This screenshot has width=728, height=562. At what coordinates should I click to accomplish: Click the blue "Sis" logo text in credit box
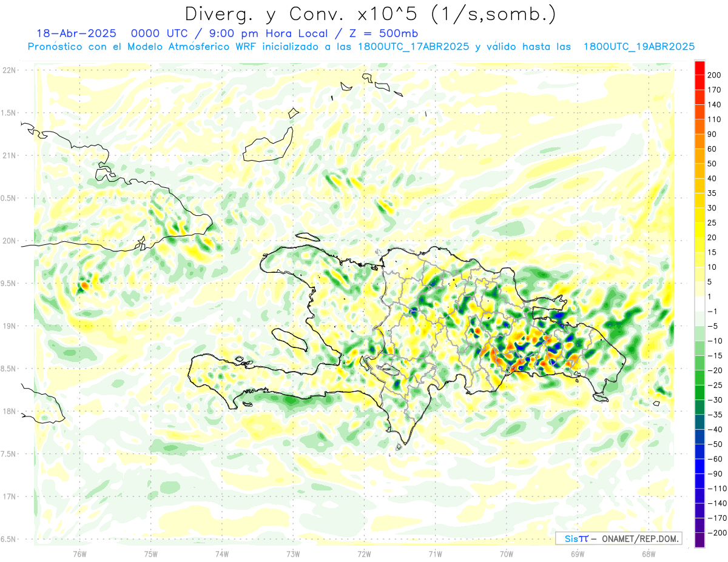(x=572, y=538)
